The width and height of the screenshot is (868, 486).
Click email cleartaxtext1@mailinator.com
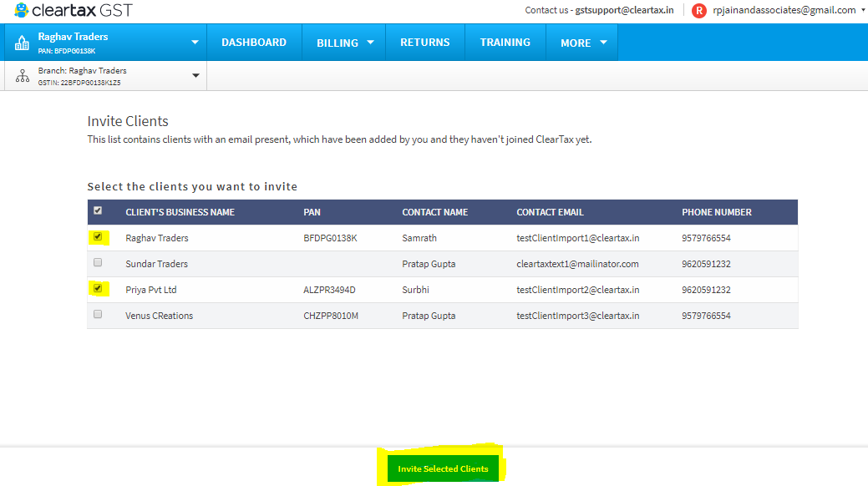click(x=577, y=264)
